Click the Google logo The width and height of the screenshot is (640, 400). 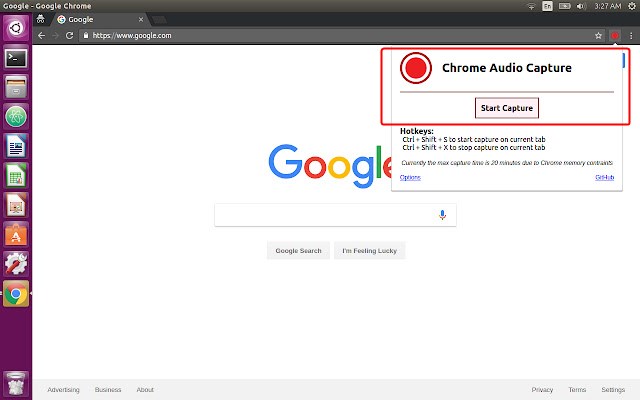[330, 166]
